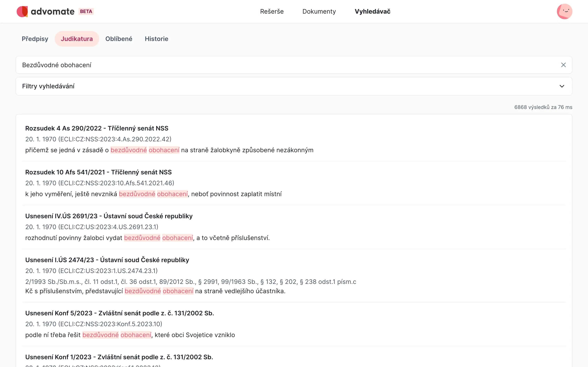Expand the Filtry vyhledávání chevron

562,86
